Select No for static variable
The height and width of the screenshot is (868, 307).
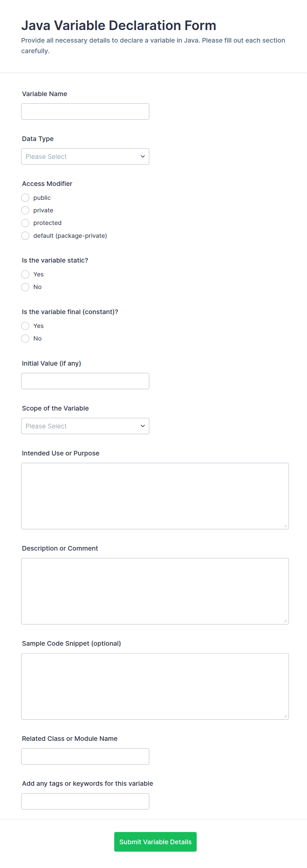25,287
